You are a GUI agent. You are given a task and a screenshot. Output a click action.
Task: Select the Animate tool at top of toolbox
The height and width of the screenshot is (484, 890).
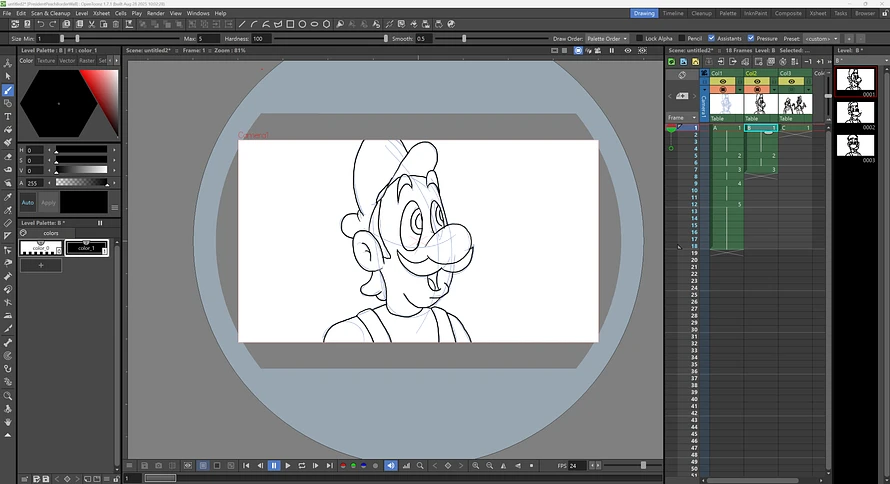(8, 63)
